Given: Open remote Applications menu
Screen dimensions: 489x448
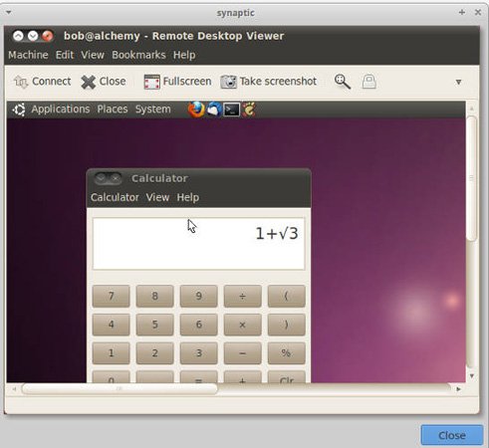Looking at the screenshot, I should pos(61,110).
